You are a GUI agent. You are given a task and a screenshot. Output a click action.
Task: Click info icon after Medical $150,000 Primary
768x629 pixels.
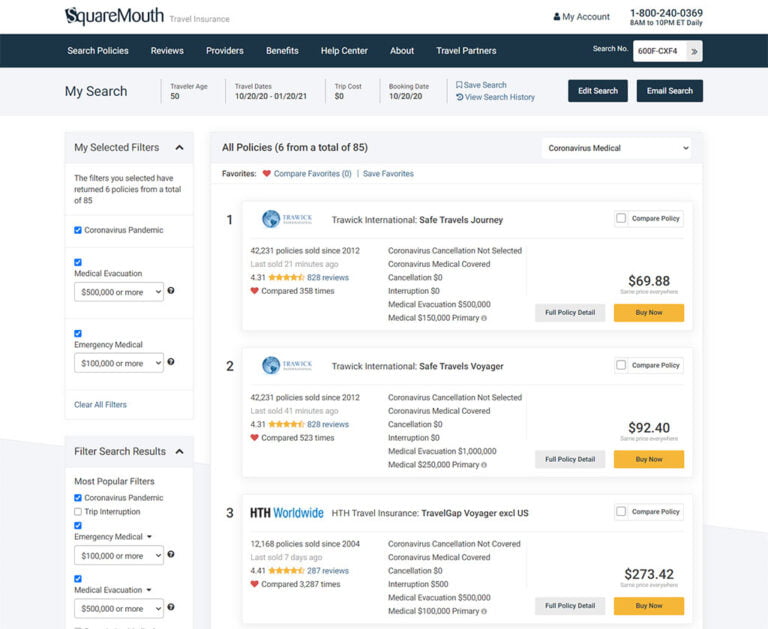(x=484, y=318)
